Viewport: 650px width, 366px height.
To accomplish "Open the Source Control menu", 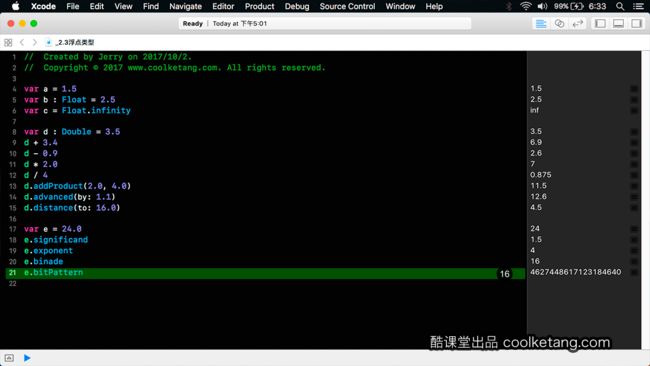I will point(347,6).
